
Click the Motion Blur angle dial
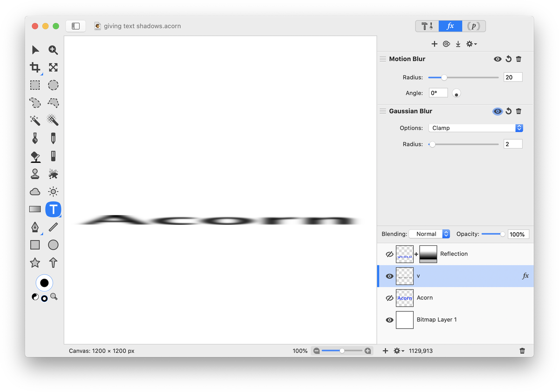click(457, 93)
